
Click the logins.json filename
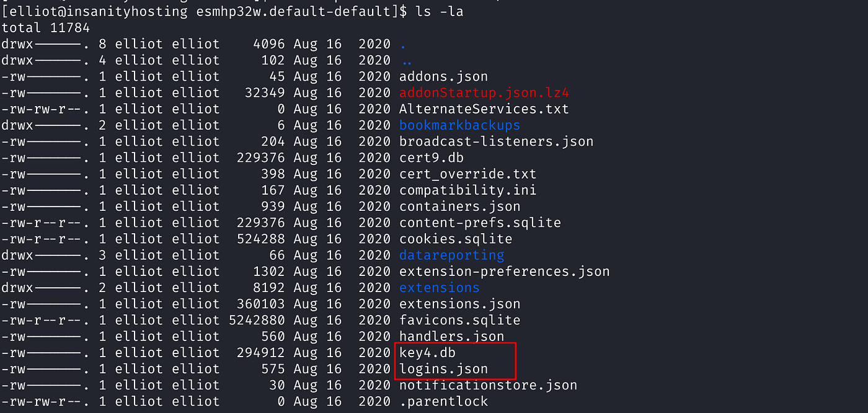coord(443,369)
